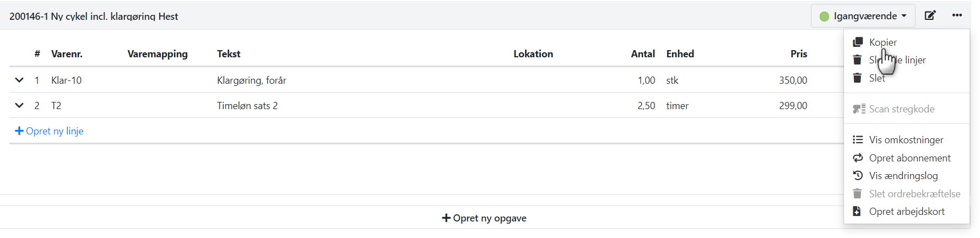Click trash icon for Slet alle linjer

tap(857, 60)
